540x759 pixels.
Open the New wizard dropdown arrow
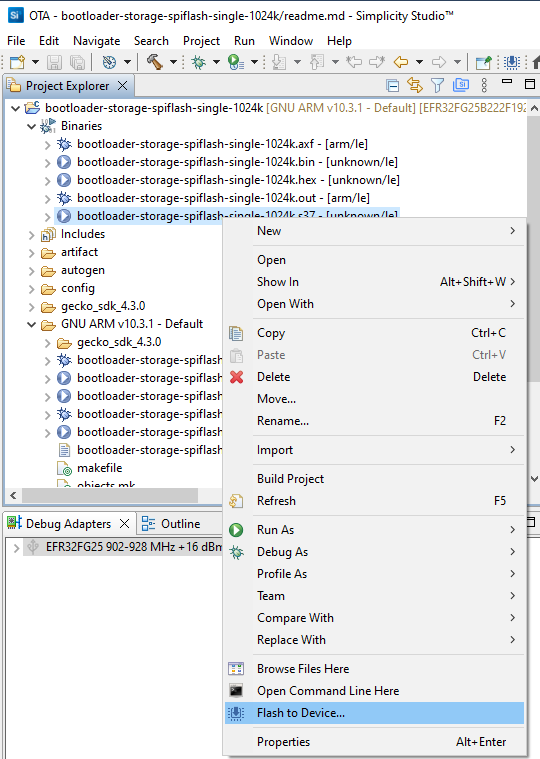point(35,62)
